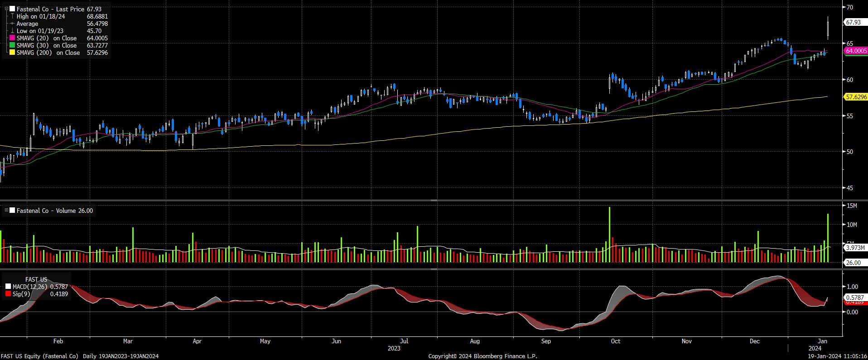
Task: Click the 19-Jan-2024 11:05:16 timestamp
Action: (838, 356)
